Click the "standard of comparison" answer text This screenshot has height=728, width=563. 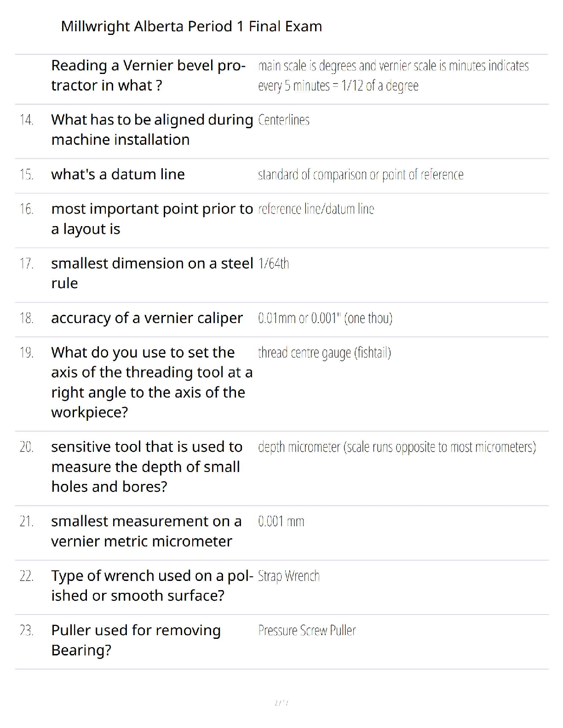point(361,175)
